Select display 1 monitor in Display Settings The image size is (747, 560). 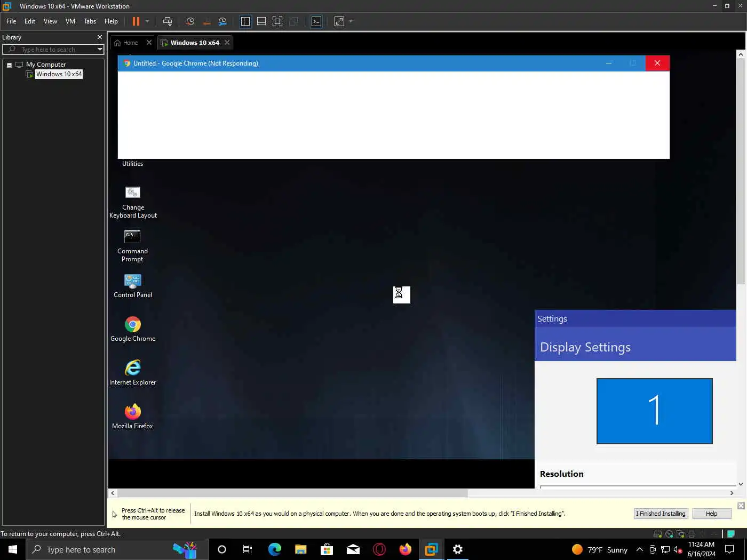655,411
